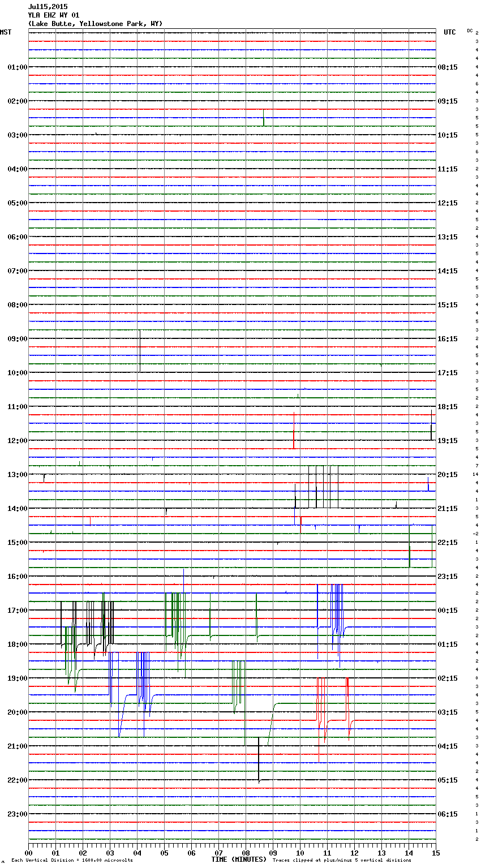
Task: Select the 08:00 MST time label
Action: coord(18,305)
